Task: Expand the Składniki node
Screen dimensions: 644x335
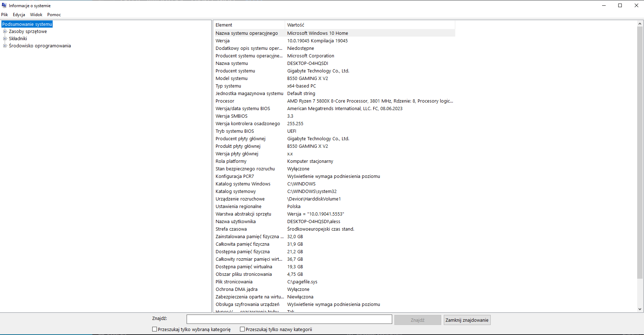Action: pyautogui.click(x=5, y=39)
